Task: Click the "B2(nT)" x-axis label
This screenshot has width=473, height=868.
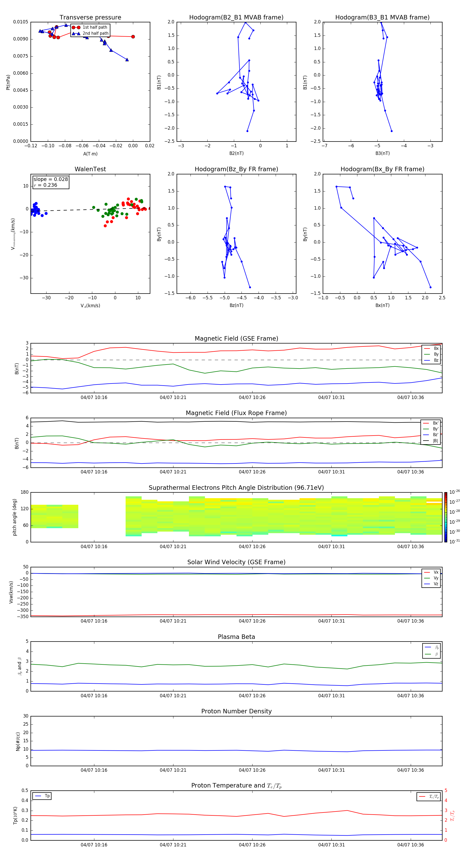Action: pyautogui.click(x=236, y=153)
